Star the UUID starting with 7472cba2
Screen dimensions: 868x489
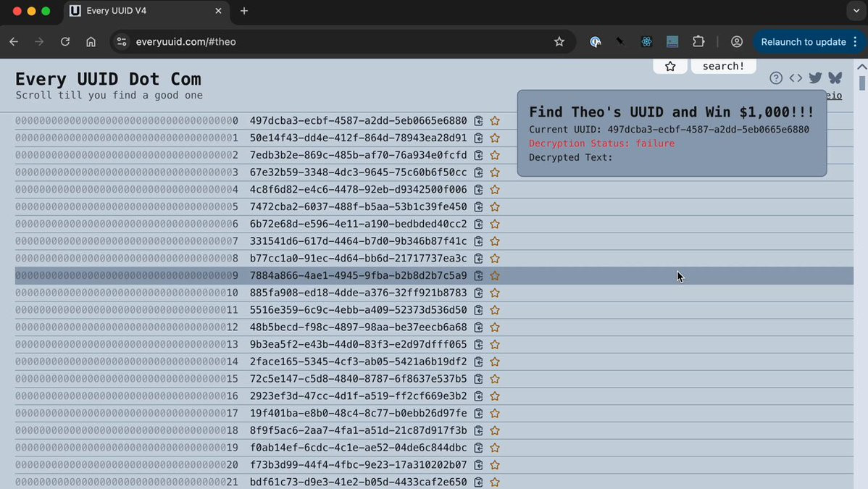tap(495, 206)
